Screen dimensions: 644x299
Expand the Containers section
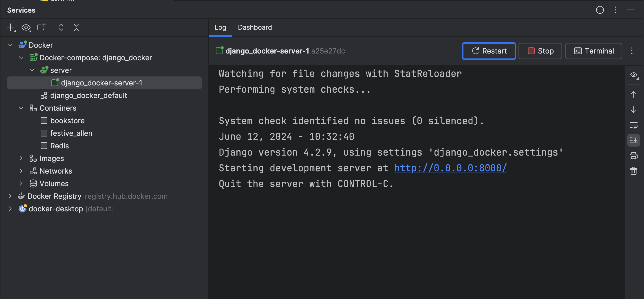click(x=21, y=108)
